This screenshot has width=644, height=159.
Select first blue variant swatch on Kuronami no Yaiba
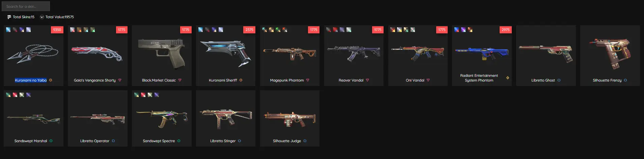[x=8, y=30]
